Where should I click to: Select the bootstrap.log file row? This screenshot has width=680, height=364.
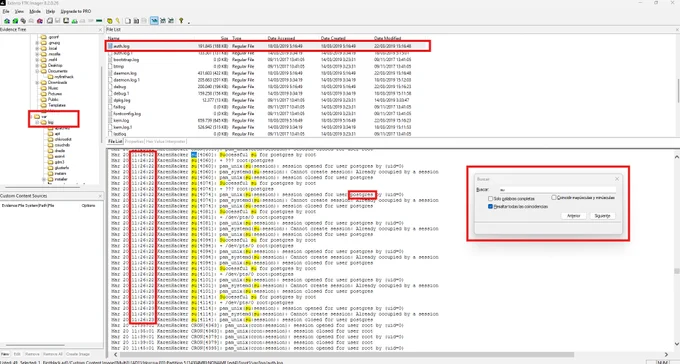pos(259,59)
